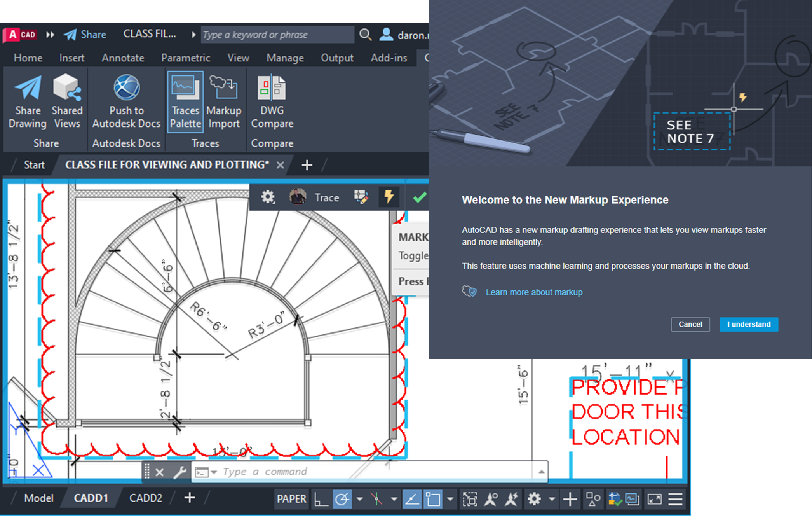Open the Add-ins ribbon tab
Image resolution: width=812 pixels, height=519 pixels.
click(389, 58)
